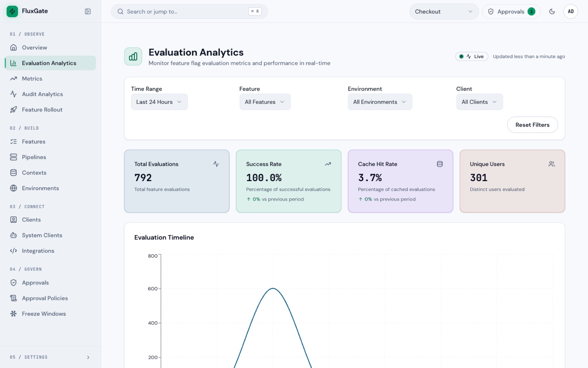This screenshot has height=368, width=588.
Task: Click the Cache Hit Rate database icon
Action: tap(440, 164)
